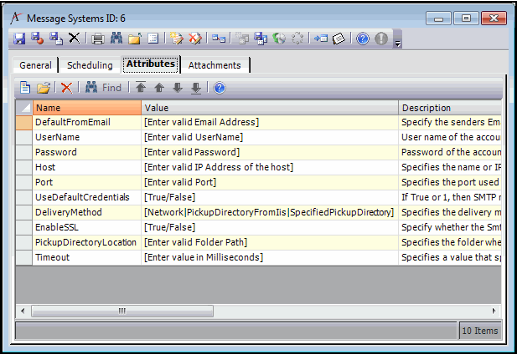
Task: Click the horizontal scrollbar left arrow
Action: coord(23,311)
